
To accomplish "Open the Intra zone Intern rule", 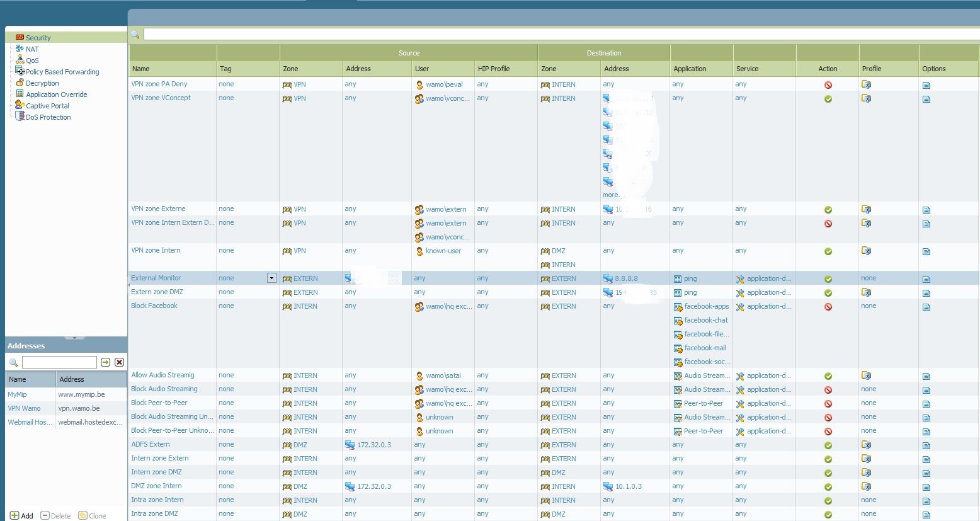I will 157,500.
